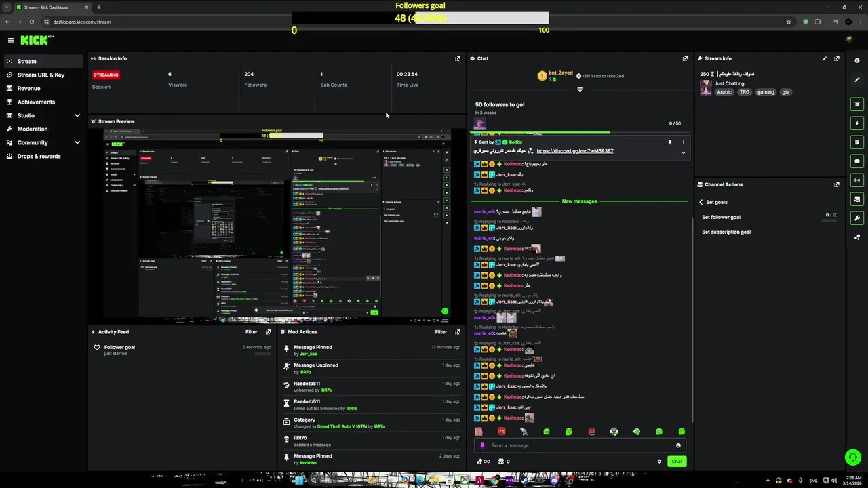
Task: Click Follower goal activity item
Action: 183,350
